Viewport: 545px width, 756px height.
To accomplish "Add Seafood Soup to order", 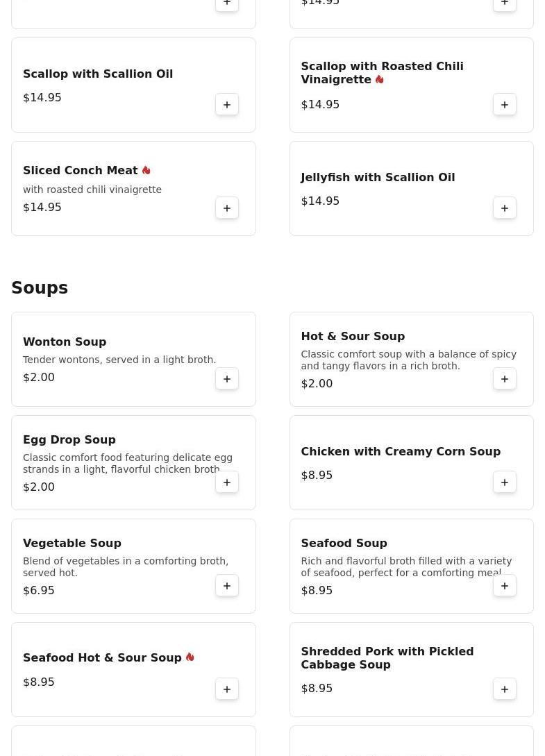I will point(505,586).
